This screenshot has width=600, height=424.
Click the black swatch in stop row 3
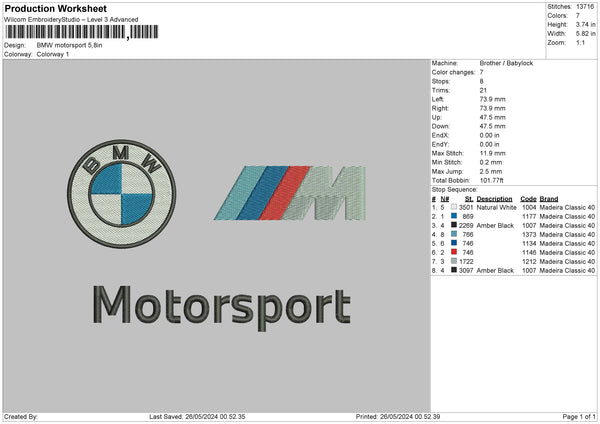(454, 225)
